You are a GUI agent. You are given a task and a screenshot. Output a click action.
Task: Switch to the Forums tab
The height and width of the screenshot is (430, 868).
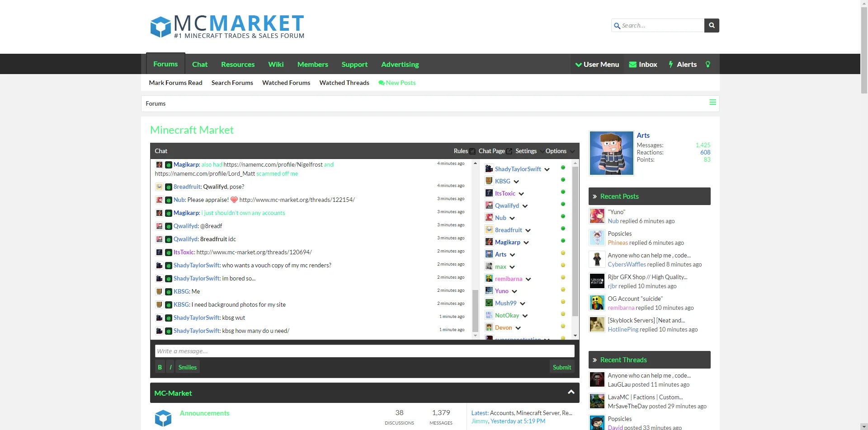[x=165, y=64]
